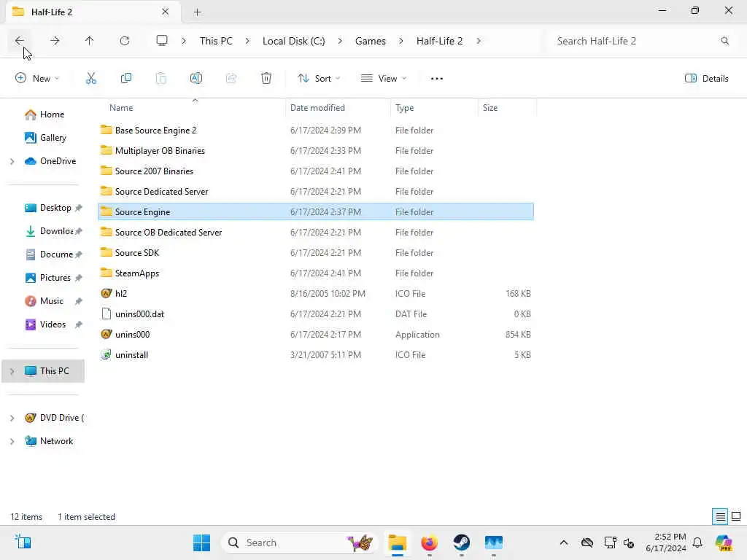Open notifications bell in taskbar
This screenshot has height=560, width=747.
[697, 542]
